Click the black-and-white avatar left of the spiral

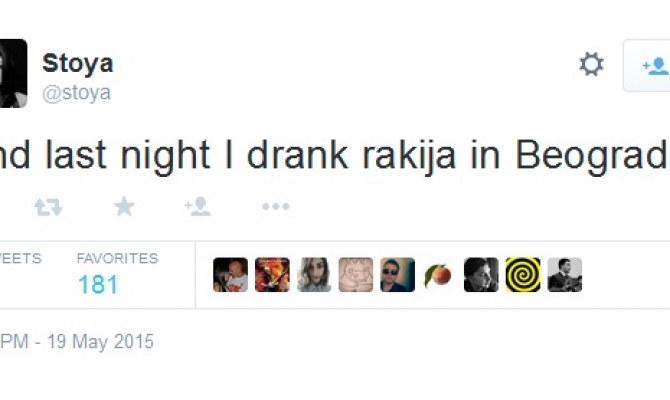pos(481,274)
